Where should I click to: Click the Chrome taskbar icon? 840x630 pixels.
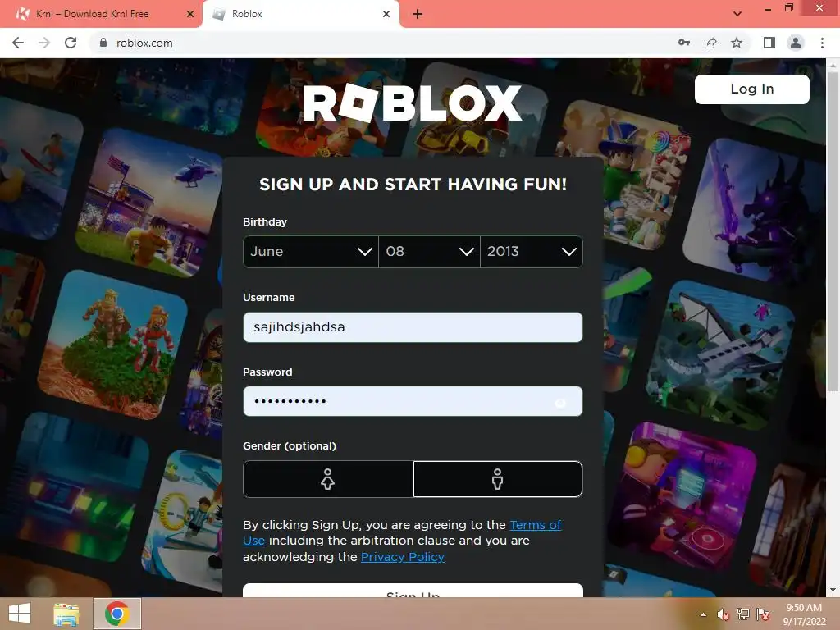click(x=117, y=614)
